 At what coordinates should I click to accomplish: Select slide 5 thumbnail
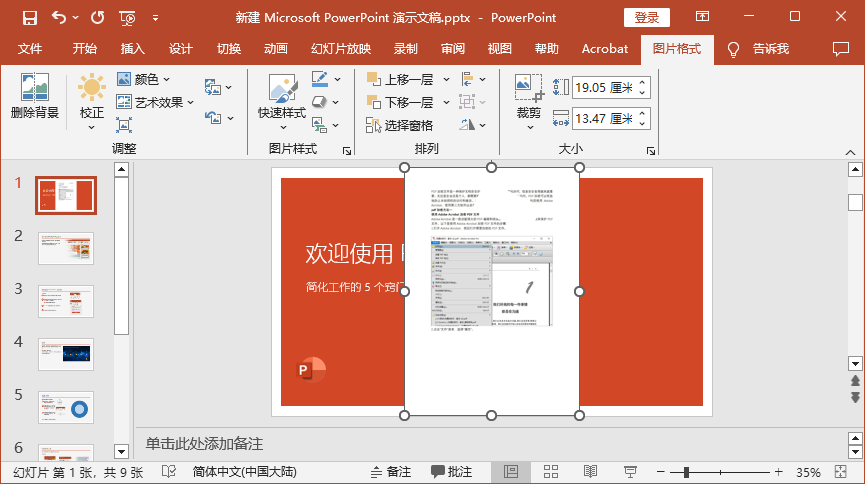click(66, 407)
